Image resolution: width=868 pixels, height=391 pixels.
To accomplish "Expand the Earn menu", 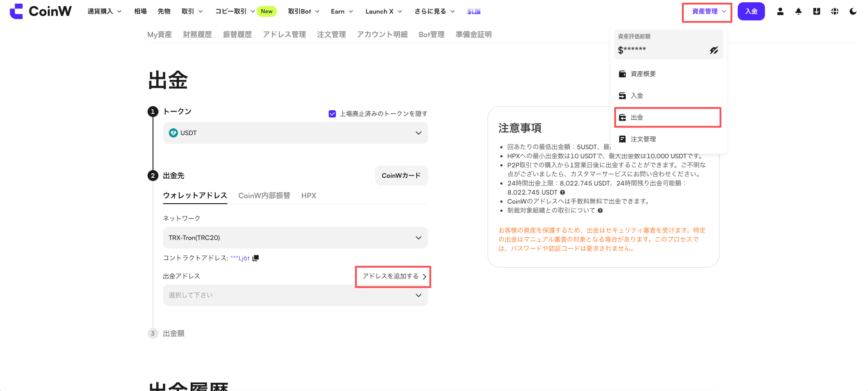I will tap(342, 11).
